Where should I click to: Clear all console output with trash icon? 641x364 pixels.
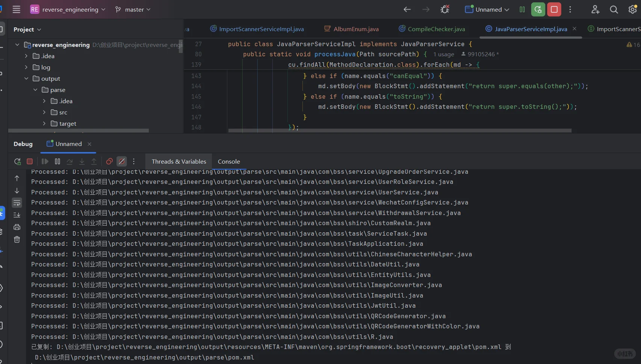click(17, 239)
